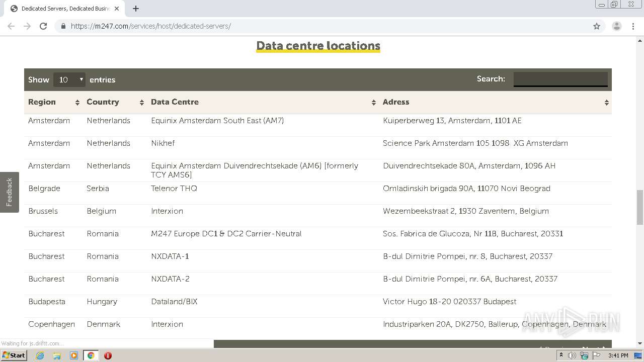This screenshot has width=644, height=362.
Task: View site security lock info
Action: (63, 26)
